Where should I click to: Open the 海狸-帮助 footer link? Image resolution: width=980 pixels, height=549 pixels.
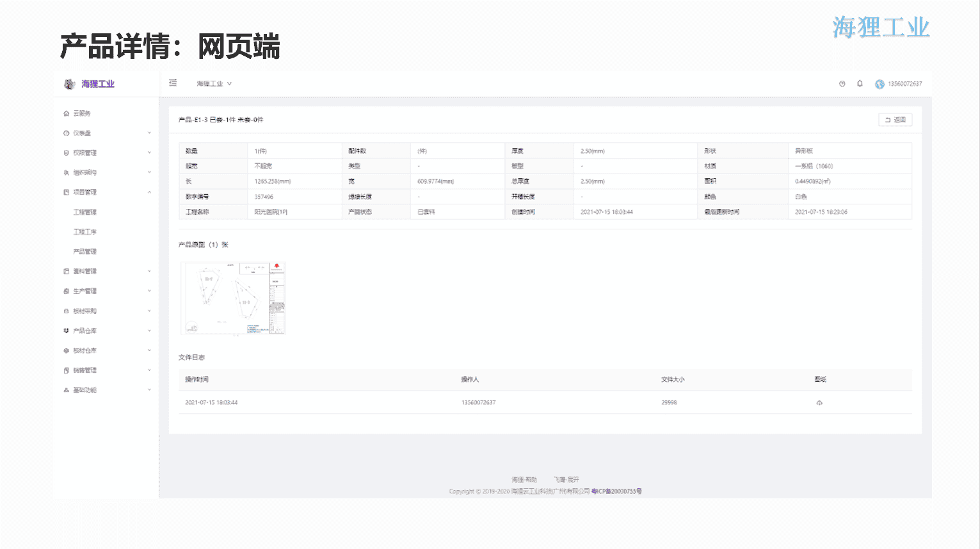[524, 480]
